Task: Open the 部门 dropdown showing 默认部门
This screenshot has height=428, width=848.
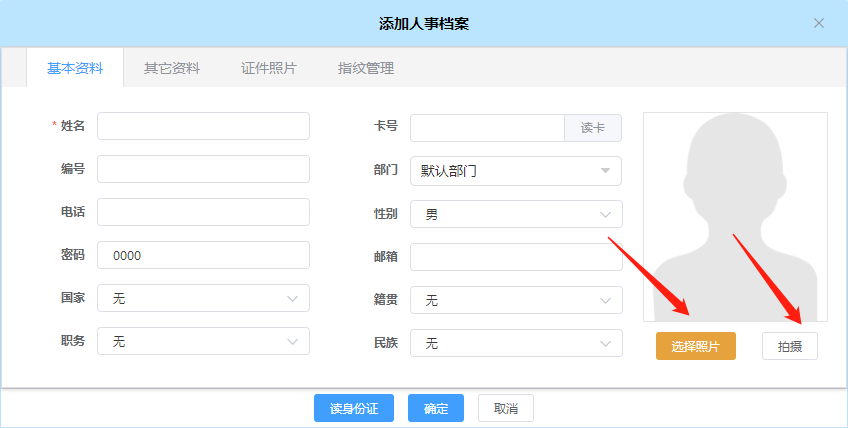Action: tap(515, 171)
